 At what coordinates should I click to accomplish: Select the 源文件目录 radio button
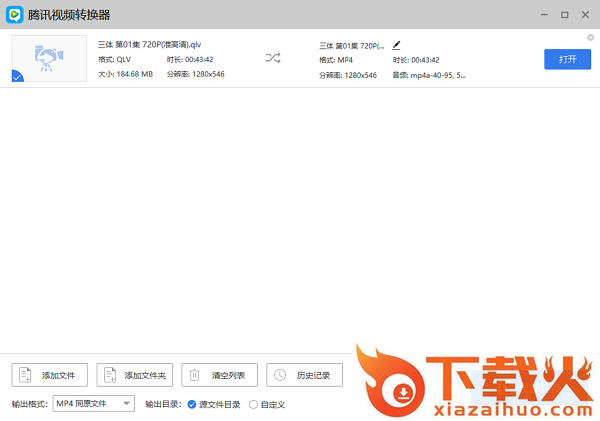tap(192, 404)
